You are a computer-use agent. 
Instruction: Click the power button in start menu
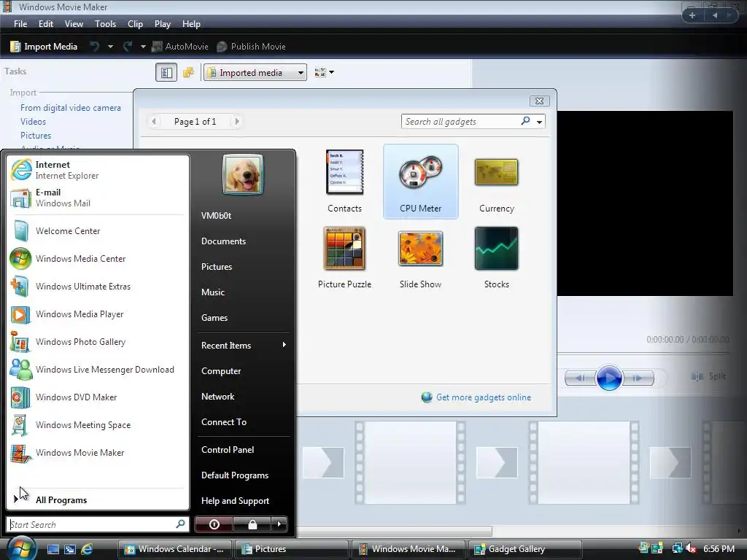point(214,524)
